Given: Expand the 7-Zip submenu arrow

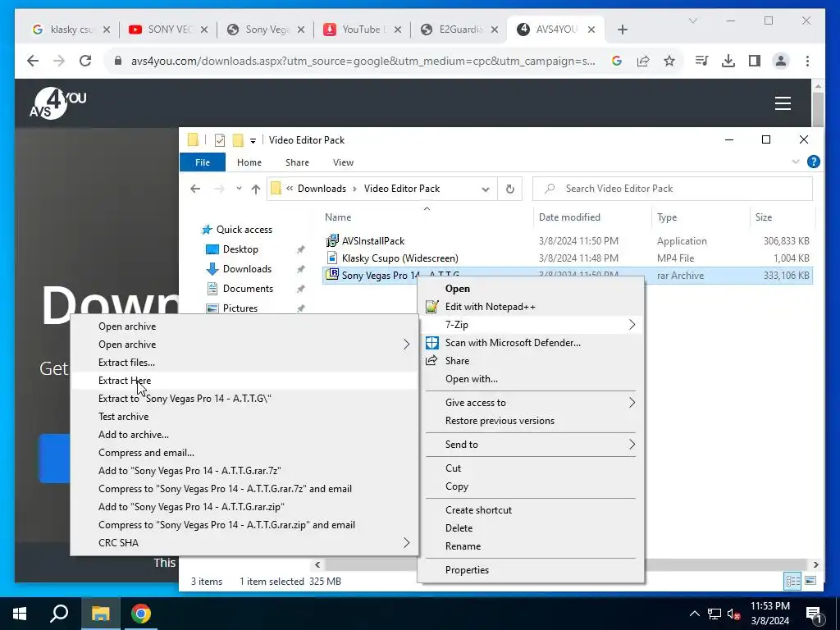Looking at the screenshot, I should click(x=632, y=325).
